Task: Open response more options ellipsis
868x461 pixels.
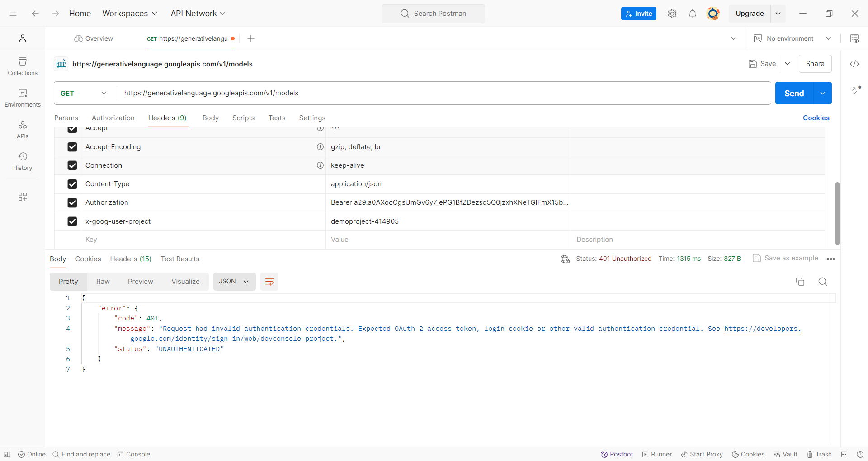Action: [x=831, y=259]
